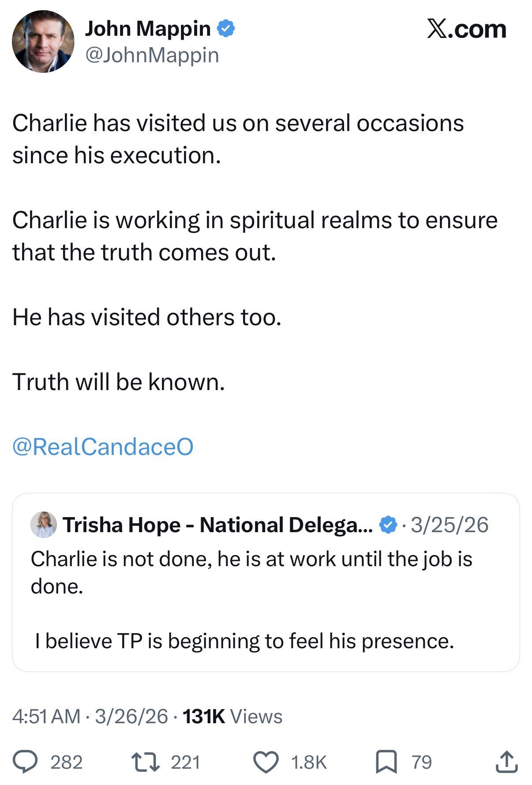Tap the repost arrows icon

coord(146,762)
